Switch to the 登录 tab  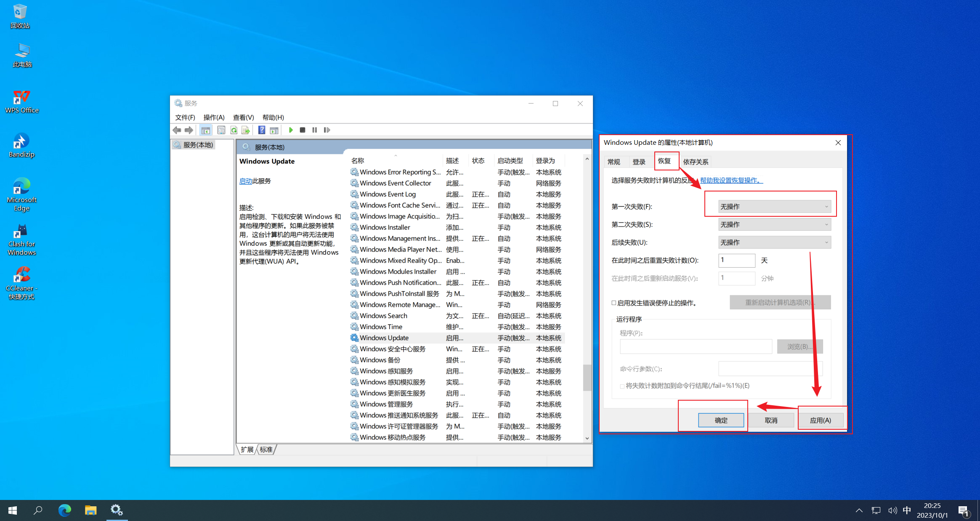point(639,162)
